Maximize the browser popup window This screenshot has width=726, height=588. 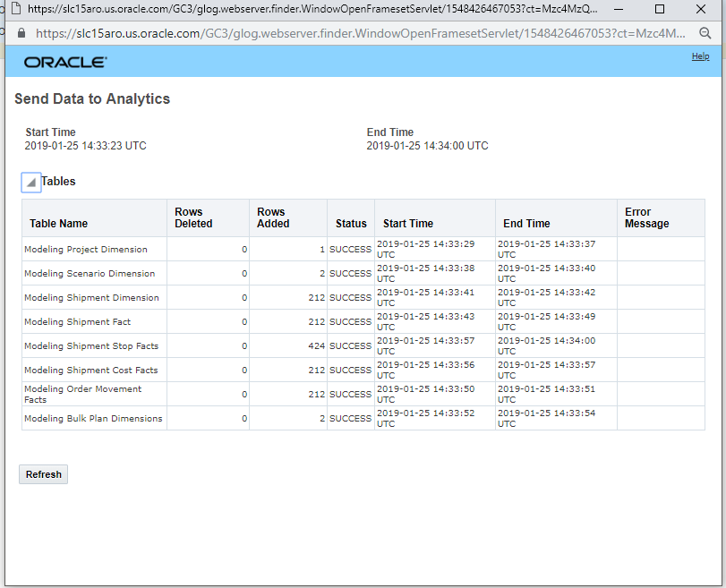pyautogui.click(x=660, y=9)
